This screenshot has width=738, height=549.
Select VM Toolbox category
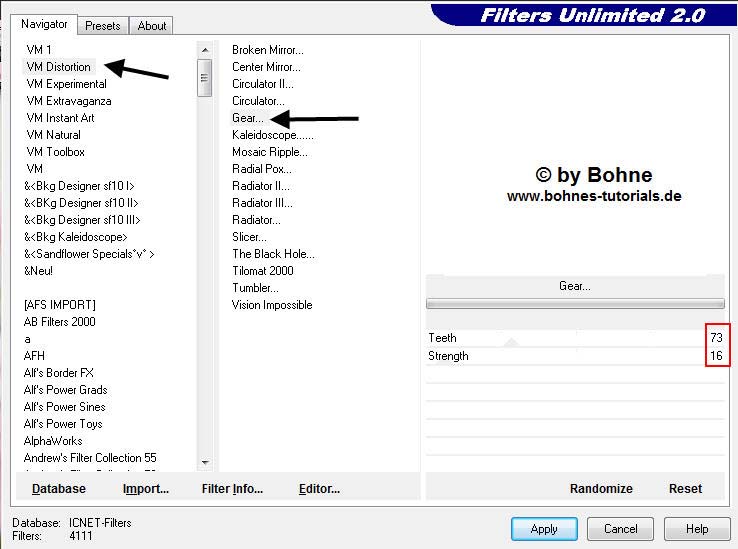click(56, 152)
